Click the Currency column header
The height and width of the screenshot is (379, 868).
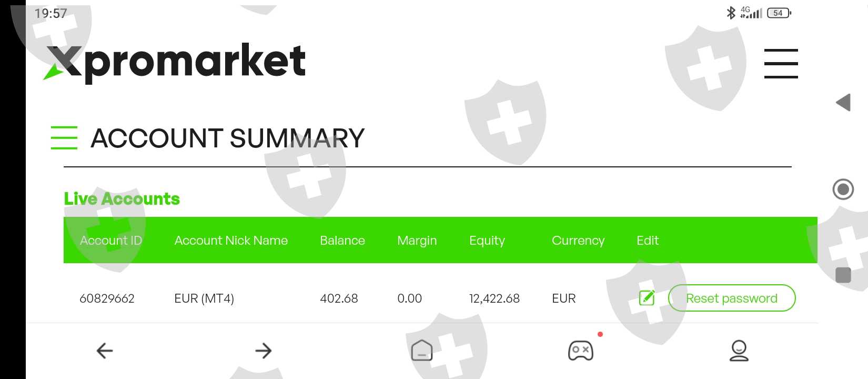click(578, 241)
